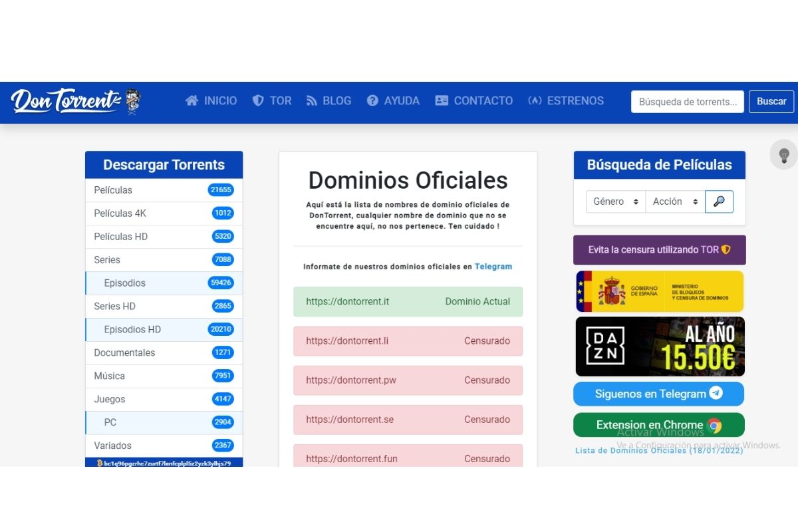Click the Búsqueda de Películas header
The height and width of the screenshot is (532, 798).
click(x=660, y=165)
